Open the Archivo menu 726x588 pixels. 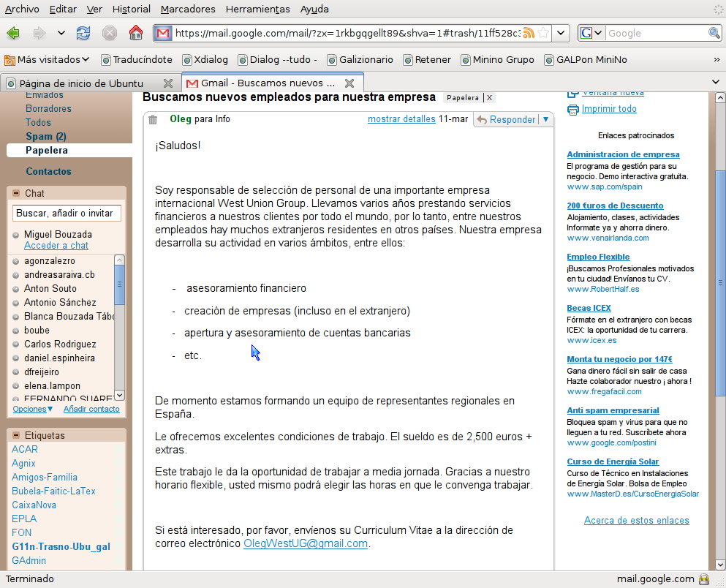pyautogui.click(x=22, y=9)
